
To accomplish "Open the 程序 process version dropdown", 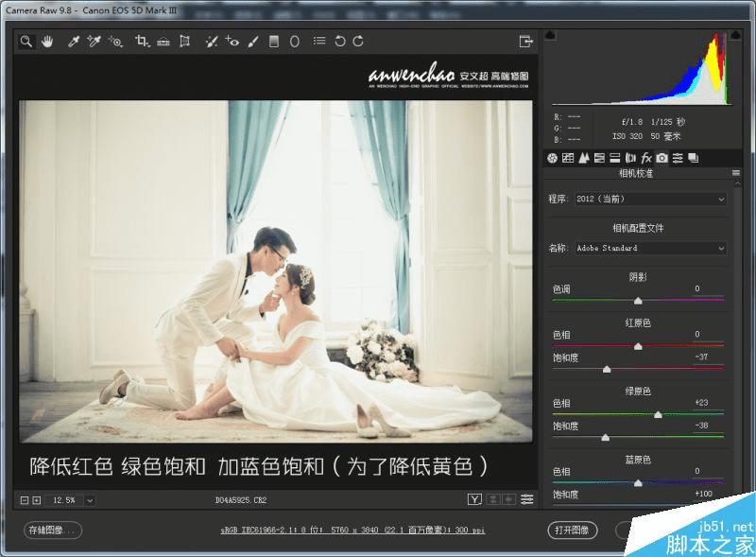I will pos(650,199).
